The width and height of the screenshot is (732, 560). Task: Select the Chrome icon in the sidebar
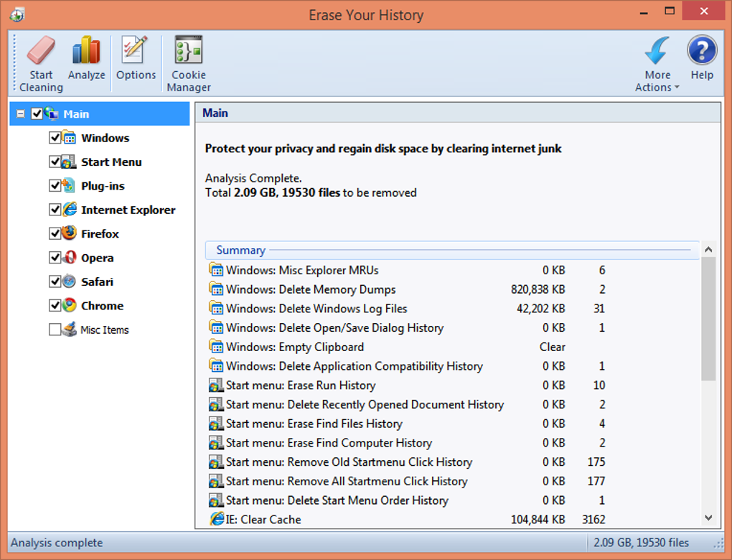point(70,305)
